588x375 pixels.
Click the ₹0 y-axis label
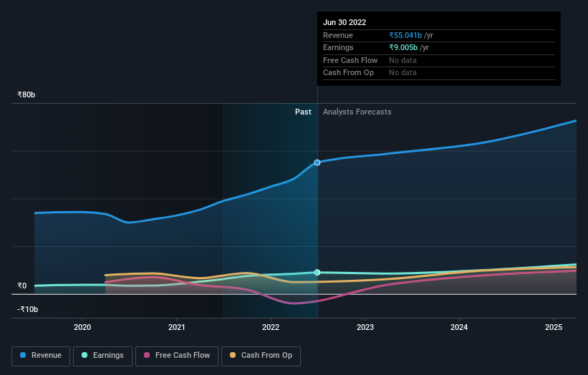(22, 286)
